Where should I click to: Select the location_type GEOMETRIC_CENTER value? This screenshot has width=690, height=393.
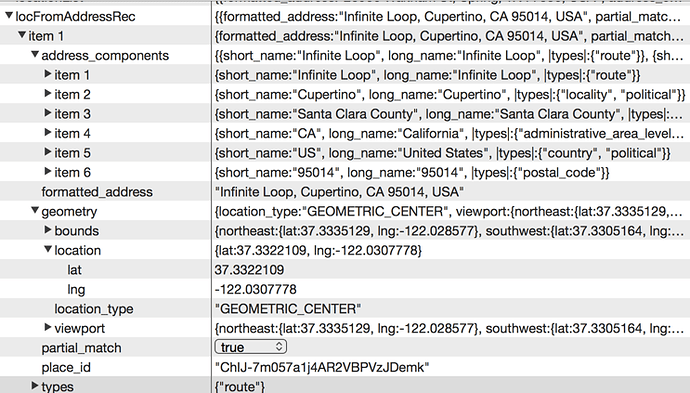(x=288, y=309)
